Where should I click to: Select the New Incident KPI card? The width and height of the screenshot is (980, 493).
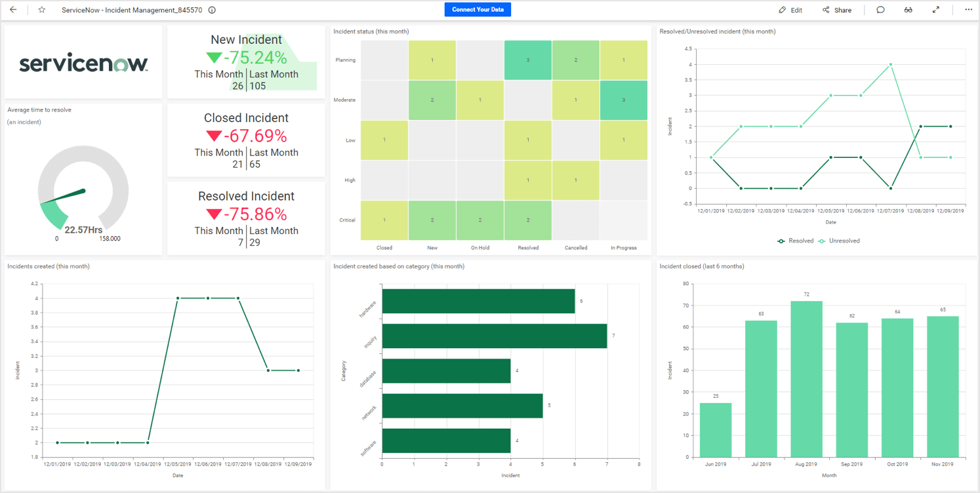click(246, 62)
